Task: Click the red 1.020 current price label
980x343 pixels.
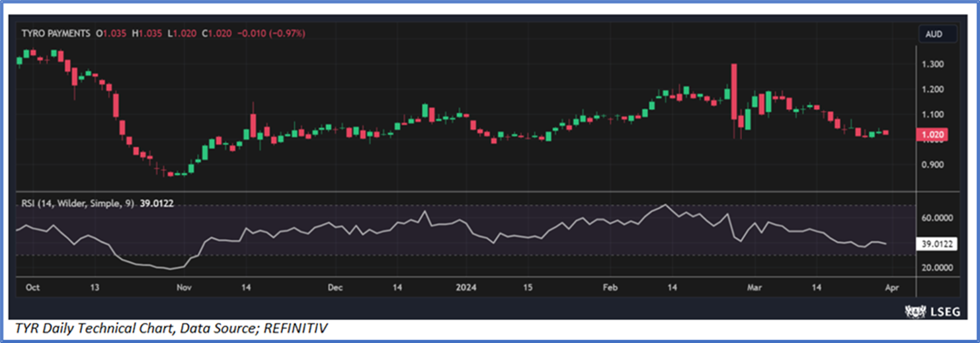Action: point(932,134)
